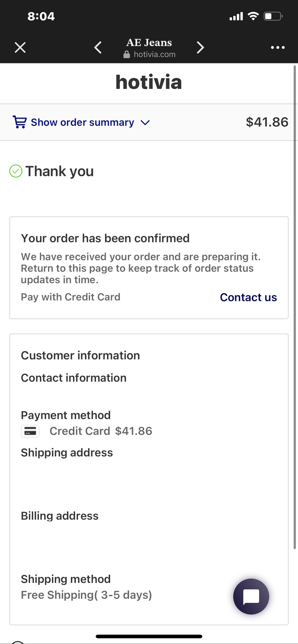Open the live chat bubble
The image size is (298, 644).
251,597
